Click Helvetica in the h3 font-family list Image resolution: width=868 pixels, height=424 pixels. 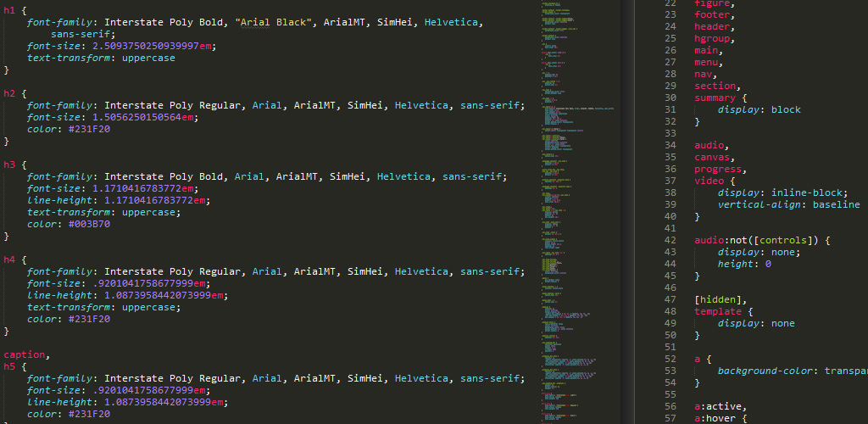[x=403, y=176]
